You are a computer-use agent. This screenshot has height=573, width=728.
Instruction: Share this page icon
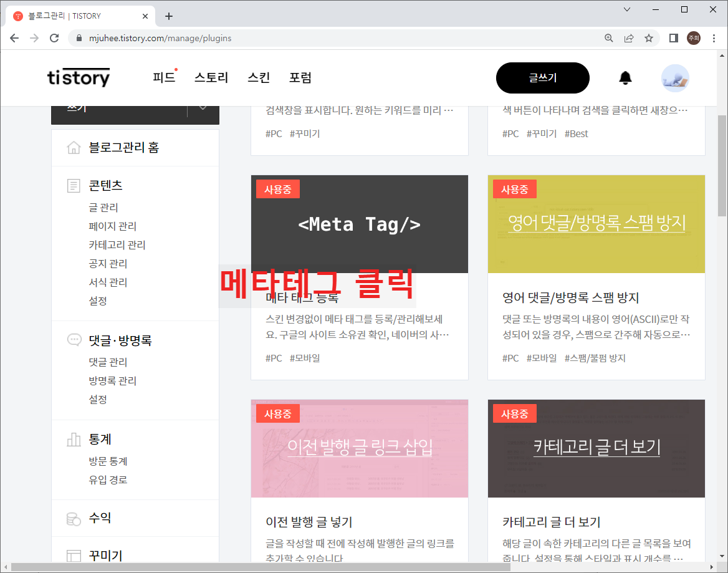coord(629,38)
